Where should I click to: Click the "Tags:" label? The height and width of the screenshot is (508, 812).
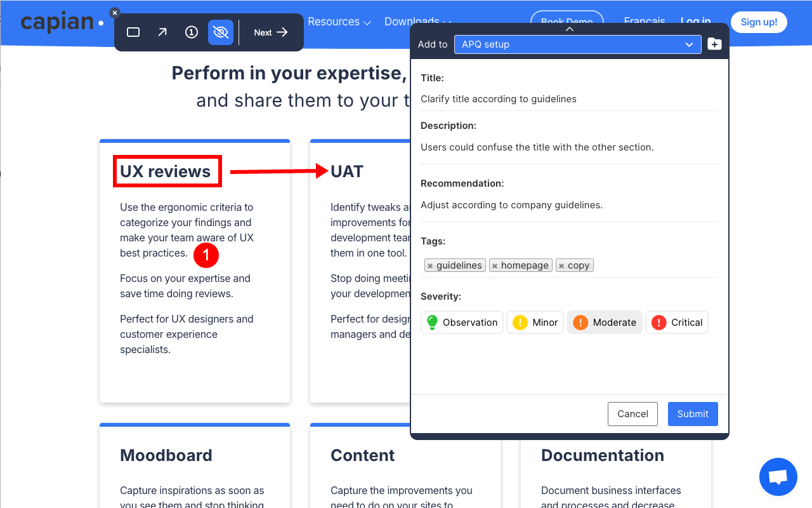coord(433,241)
